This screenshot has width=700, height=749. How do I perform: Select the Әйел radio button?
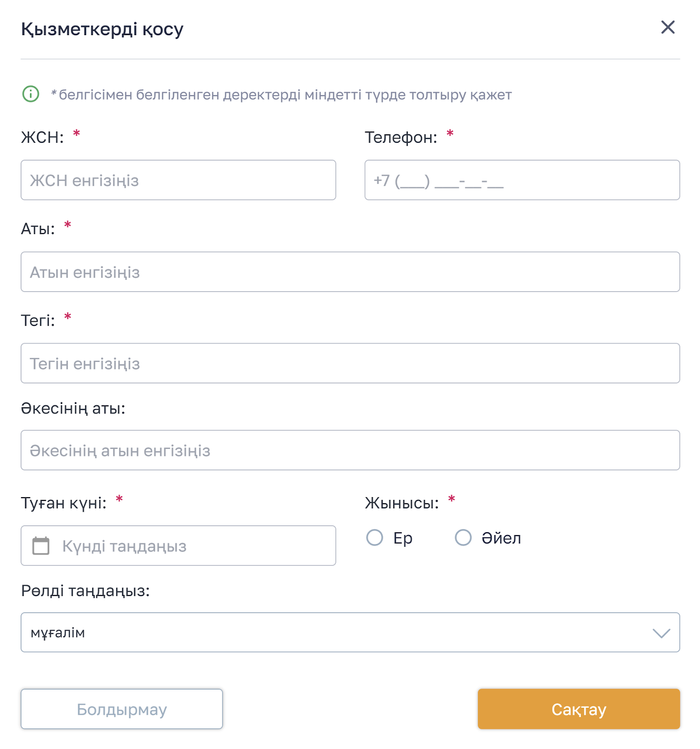click(463, 538)
